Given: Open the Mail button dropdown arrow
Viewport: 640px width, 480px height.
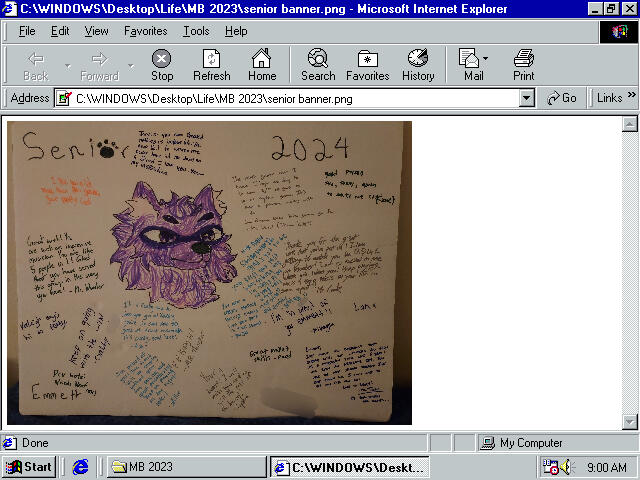Looking at the screenshot, I should pyautogui.click(x=487, y=59).
